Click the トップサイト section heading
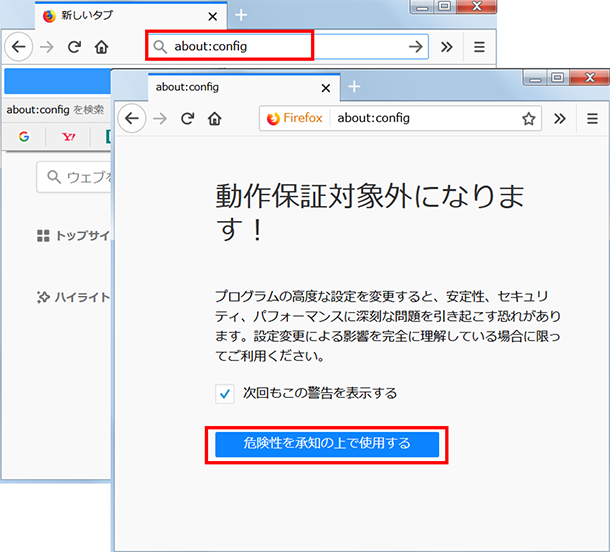 [x=70, y=236]
